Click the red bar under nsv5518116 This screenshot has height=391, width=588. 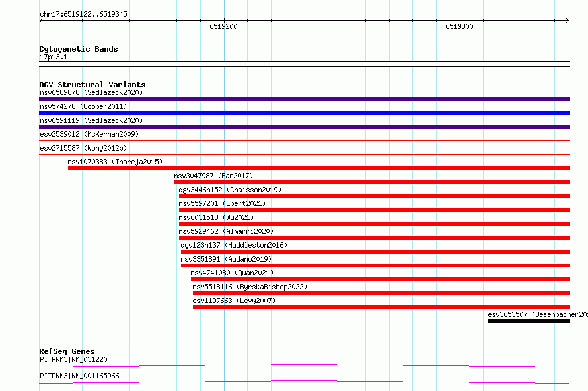pyautogui.click(x=381, y=293)
